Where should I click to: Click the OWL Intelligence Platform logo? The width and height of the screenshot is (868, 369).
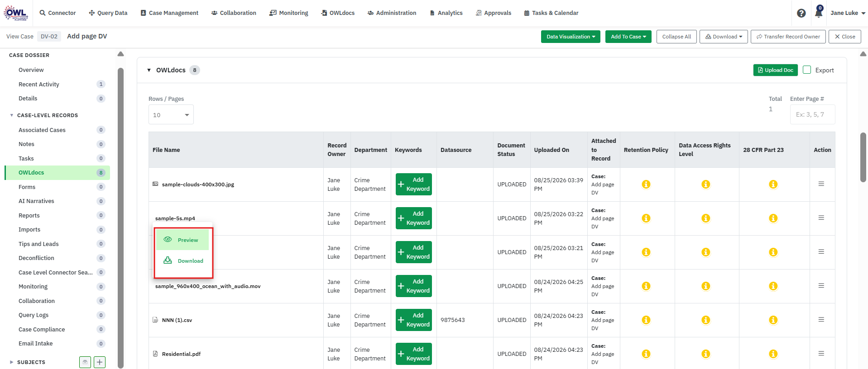[16, 13]
